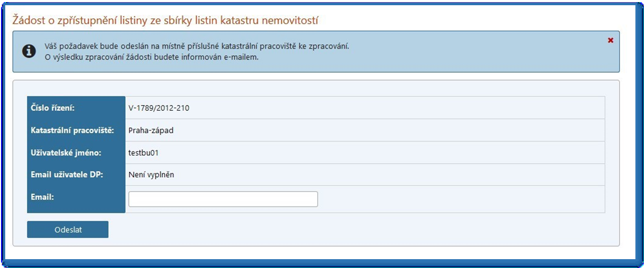Click the Email input field
This screenshot has width=644, height=268.
pos(223,199)
